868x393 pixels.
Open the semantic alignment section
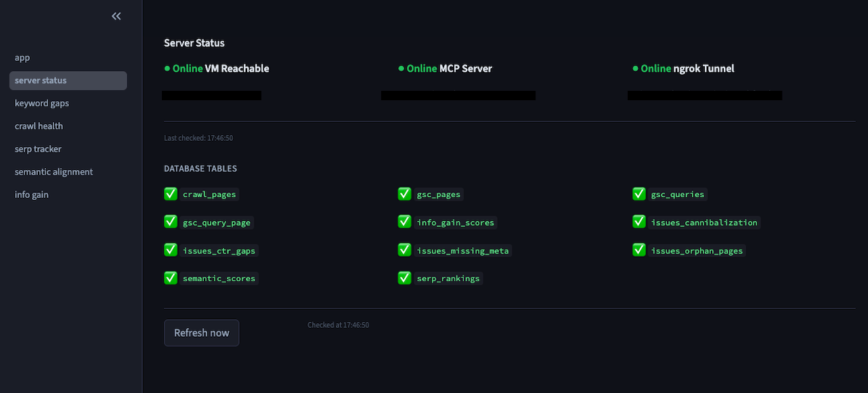pos(53,171)
